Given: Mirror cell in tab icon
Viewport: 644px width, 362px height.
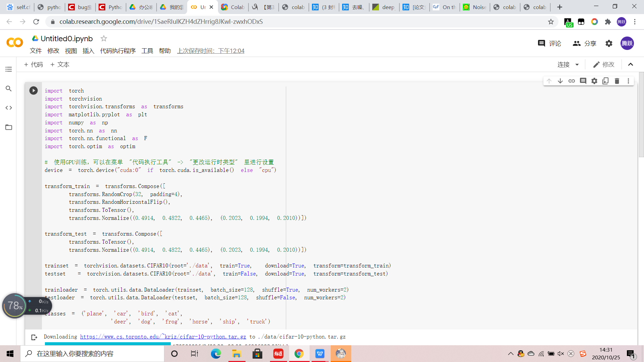Looking at the screenshot, I should tap(605, 81).
